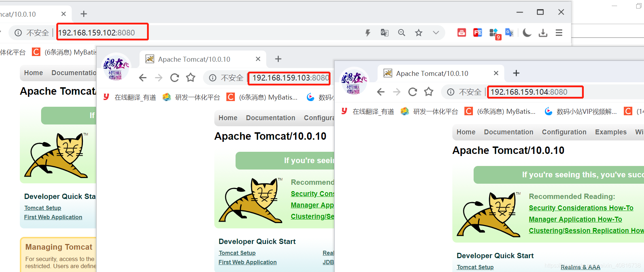Toggle night mode moon icon
Screen dimensions: 644x272
pyautogui.click(x=527, y=33)
